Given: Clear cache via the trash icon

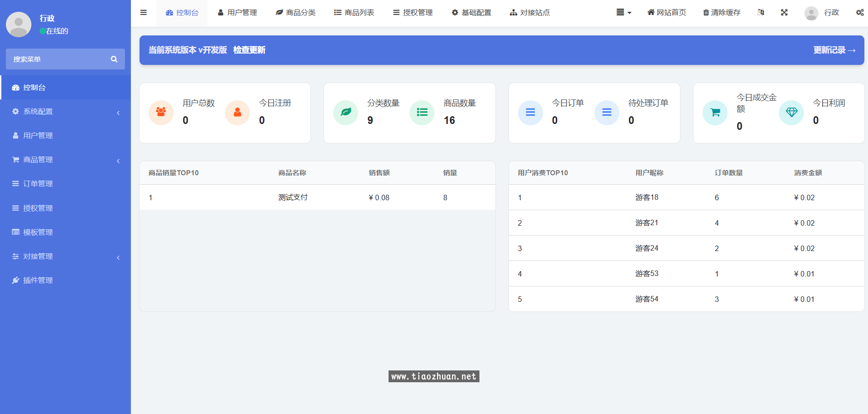Looking at the screenshot, I should (721, 12).
